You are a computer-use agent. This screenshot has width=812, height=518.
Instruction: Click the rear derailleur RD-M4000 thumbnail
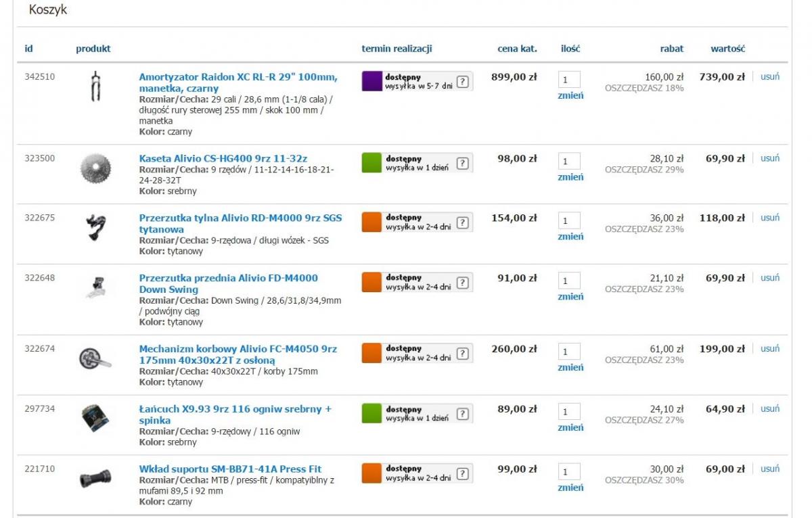pyautogui.click(x=95, y=227)
